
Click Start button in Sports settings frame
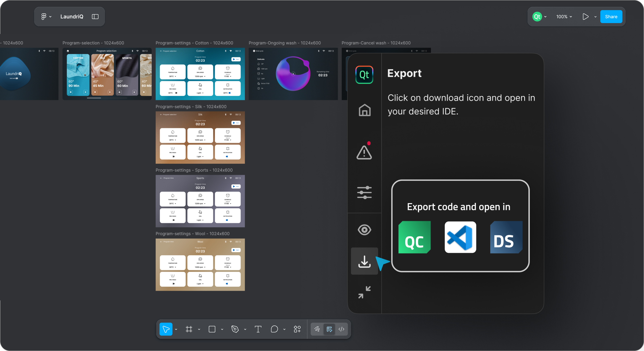click(236, 186)
